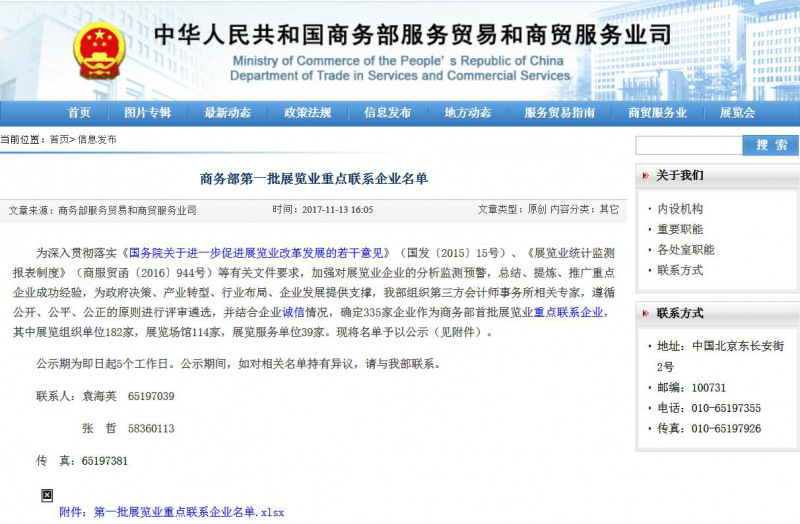Click the 关于我们 section header icon
Image resolution: width=800 pixels, height=524 pixels.
click(644, 175)
